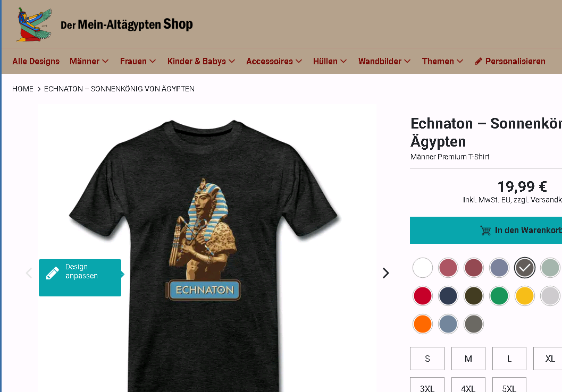Screen dimensions: 562x392
Task: Select the checked charcoal color option
Action: [x=524, y=268]
